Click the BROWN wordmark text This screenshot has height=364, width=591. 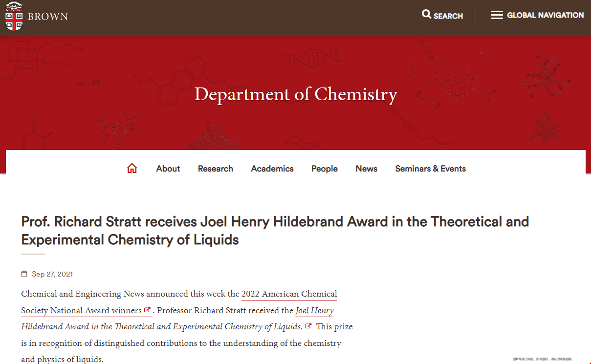tap(48, 17)
